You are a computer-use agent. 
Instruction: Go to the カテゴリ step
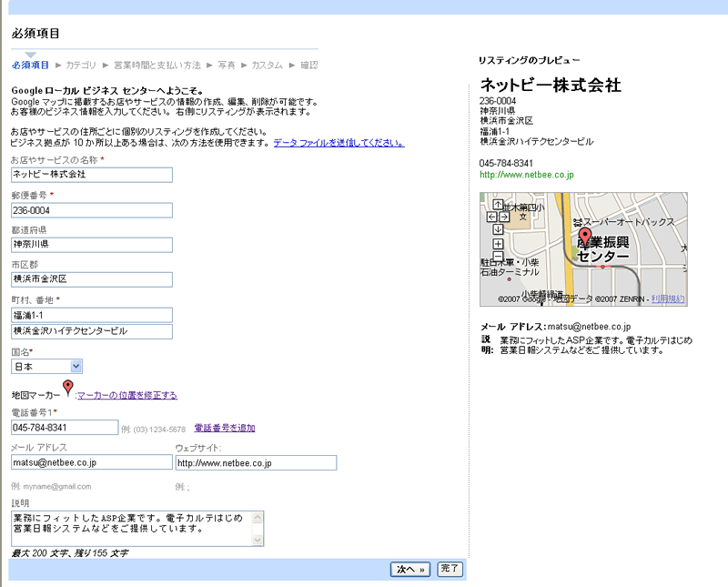(x=81, y=65)
